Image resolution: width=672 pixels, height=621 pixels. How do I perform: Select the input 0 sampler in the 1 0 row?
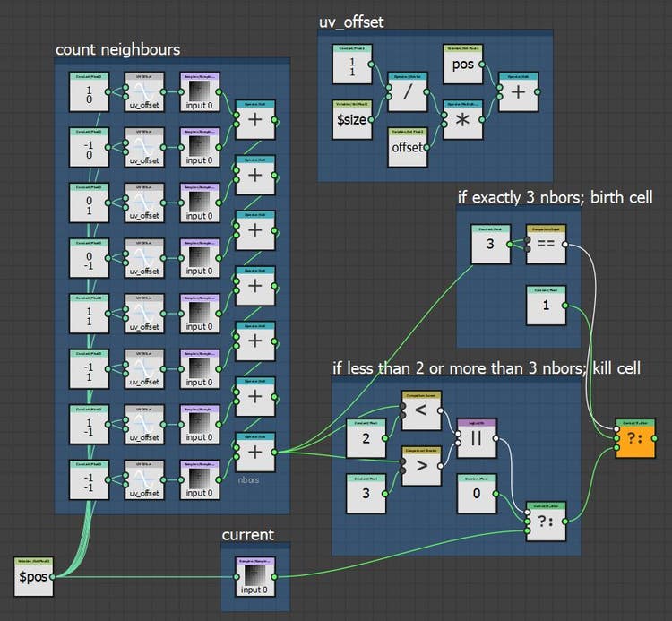(x=200, y=91)
